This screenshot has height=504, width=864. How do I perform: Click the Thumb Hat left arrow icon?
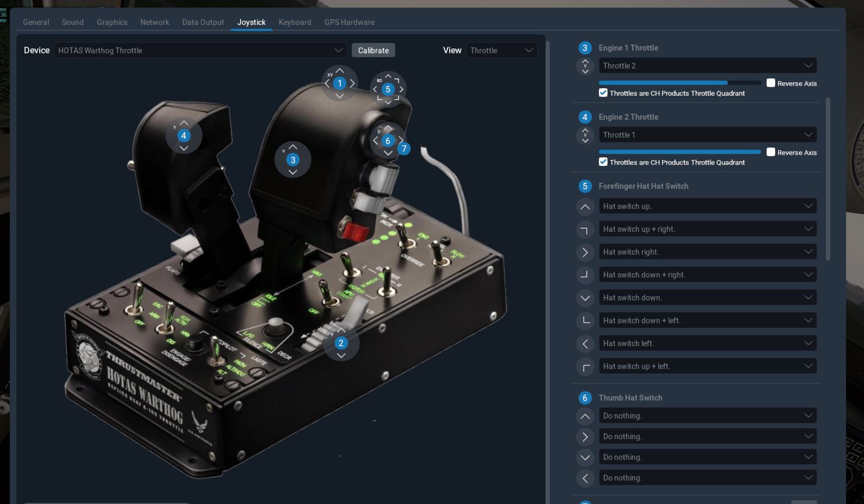point(585,478)
